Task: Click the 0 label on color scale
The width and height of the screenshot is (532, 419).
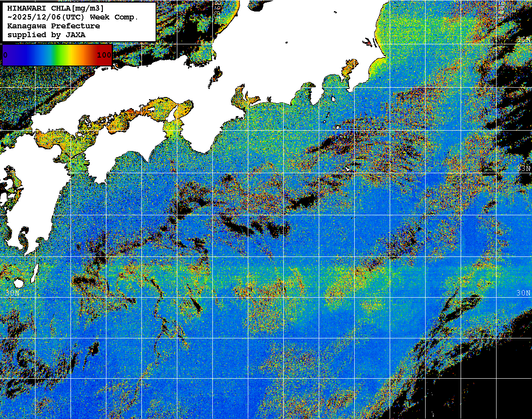Action: 5,55
